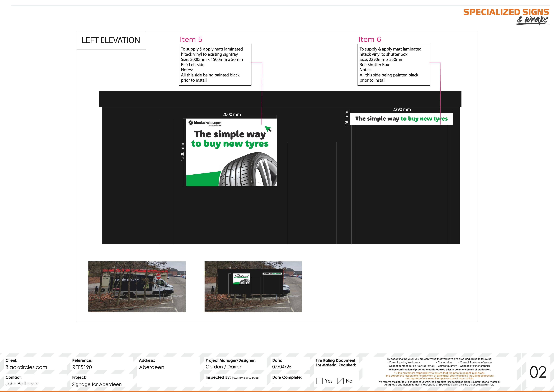The height and width of the screenshot is (392, 554).
Task: Click the 'Date Complete:' label
Action: 287,377
